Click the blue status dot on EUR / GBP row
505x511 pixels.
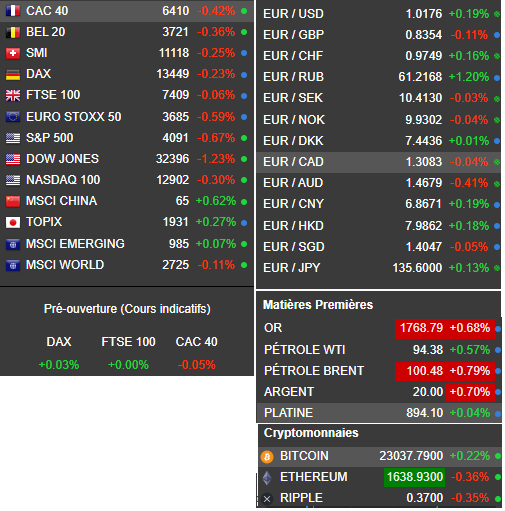point(497,35)
